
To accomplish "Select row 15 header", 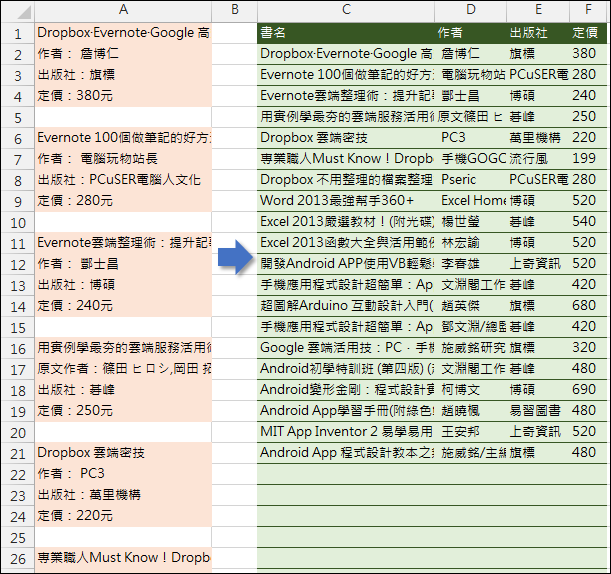I will (x=18, y=327).
